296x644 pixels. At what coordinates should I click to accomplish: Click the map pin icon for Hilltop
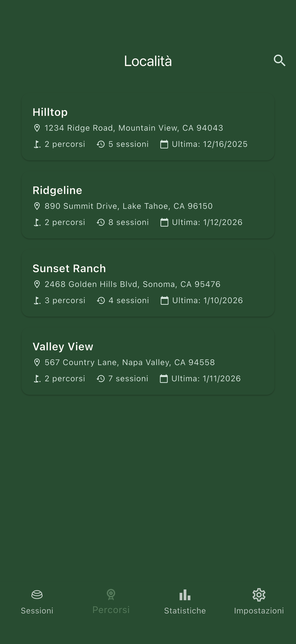[37, 128]
